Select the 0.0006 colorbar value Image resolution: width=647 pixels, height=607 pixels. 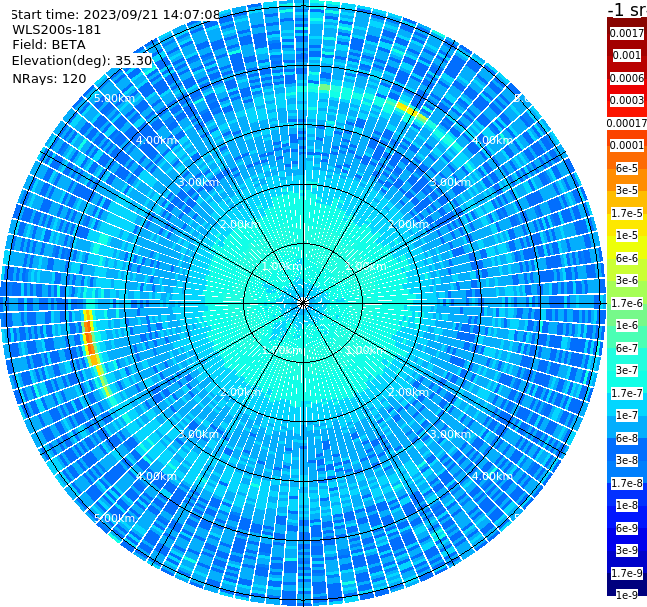(x=627, y=78)
